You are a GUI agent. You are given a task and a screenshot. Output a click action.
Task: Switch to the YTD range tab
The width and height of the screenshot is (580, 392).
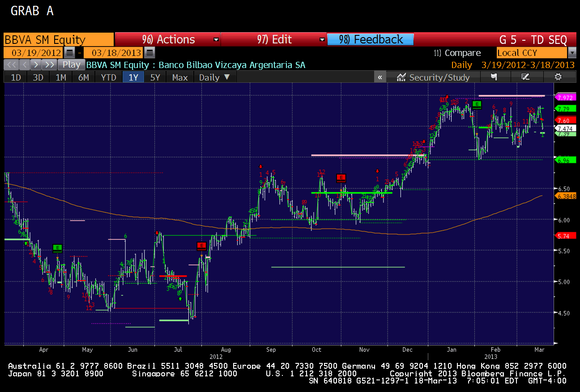click(x=108, y=77)
